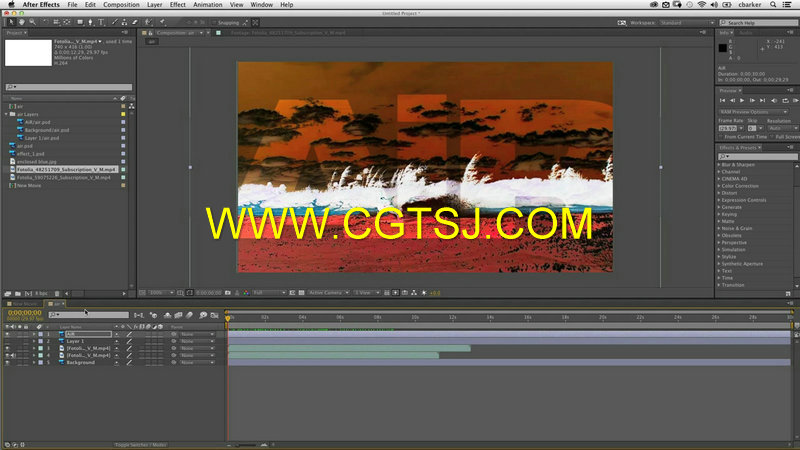
Task: Click the snapshot camera icon in viewer
Action: pyautogui.click(x=228, y=293)
